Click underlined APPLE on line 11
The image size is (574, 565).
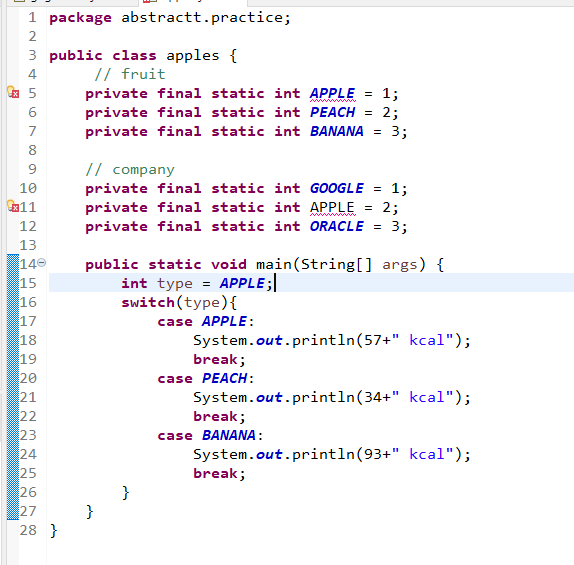[332, 208]
